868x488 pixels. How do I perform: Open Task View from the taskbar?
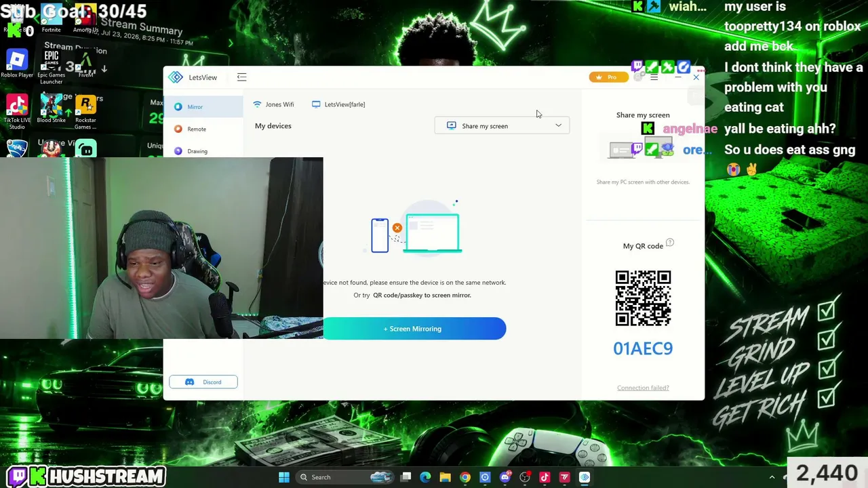(x=406, y=477)
